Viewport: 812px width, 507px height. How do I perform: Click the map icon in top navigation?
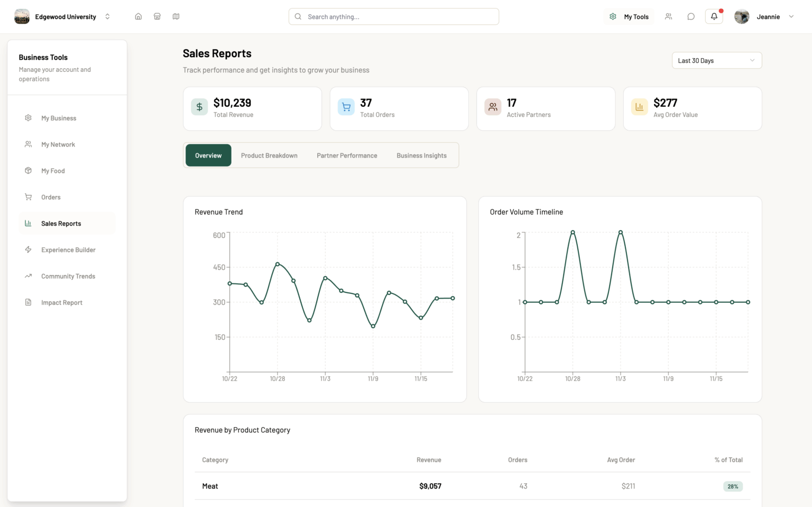click(x=176, y=16)
